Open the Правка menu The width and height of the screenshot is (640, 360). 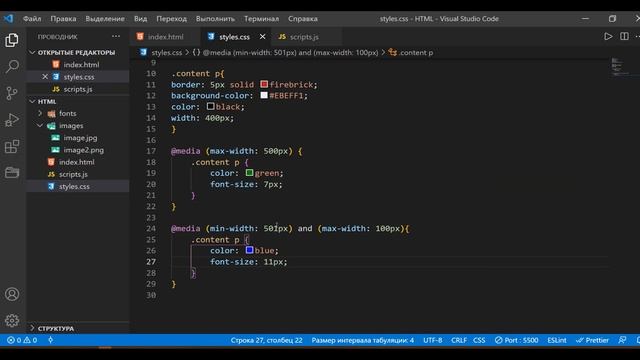click(63, 19)
